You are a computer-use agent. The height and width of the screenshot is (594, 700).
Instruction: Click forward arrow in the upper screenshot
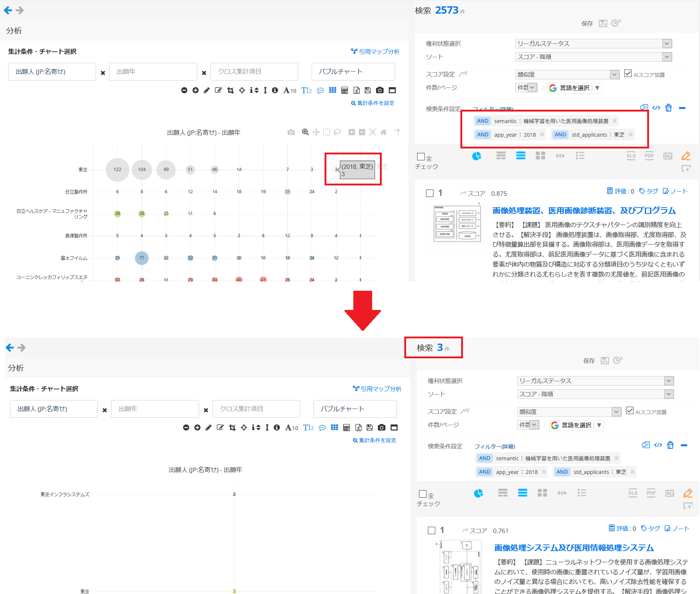point(20,10)
